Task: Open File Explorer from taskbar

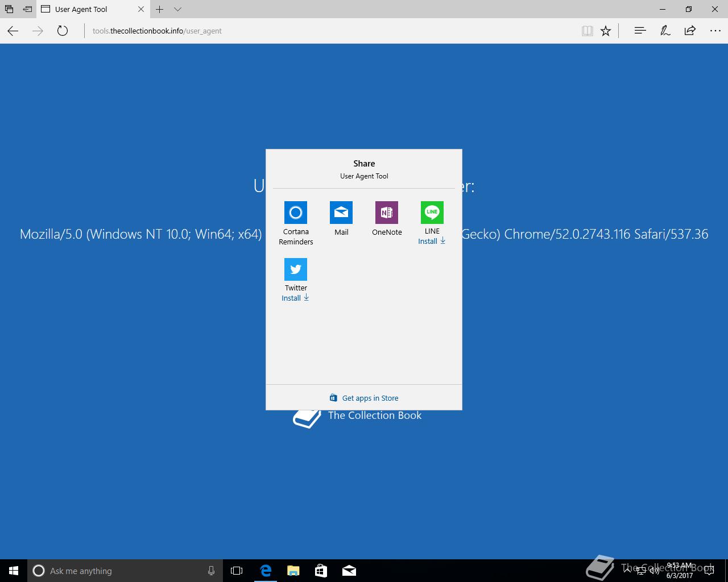Action: 293,571
